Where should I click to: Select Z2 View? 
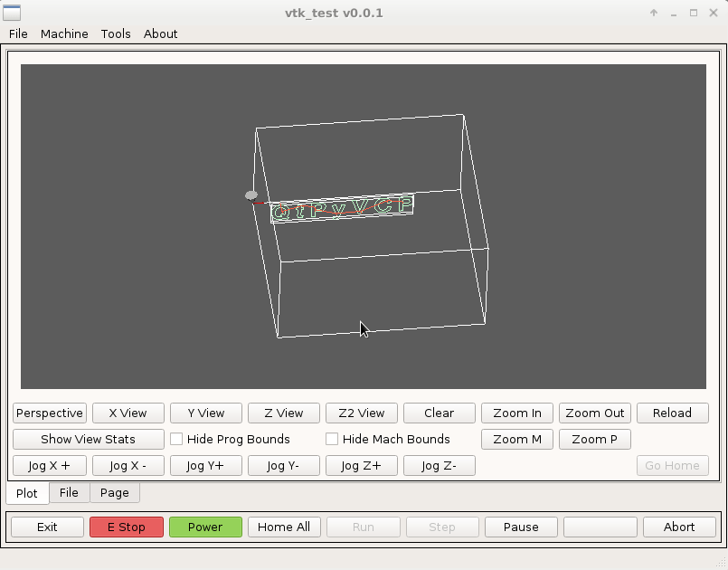click(362, 413)
